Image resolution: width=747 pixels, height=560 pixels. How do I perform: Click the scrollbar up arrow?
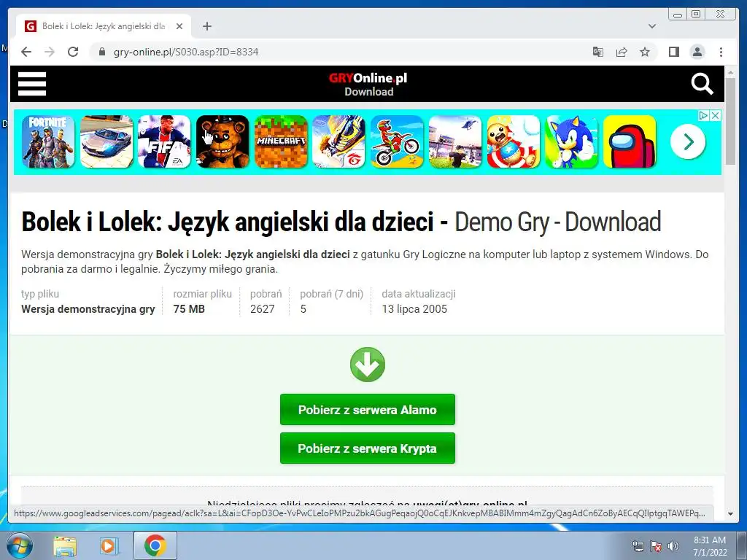pos(729,72)
